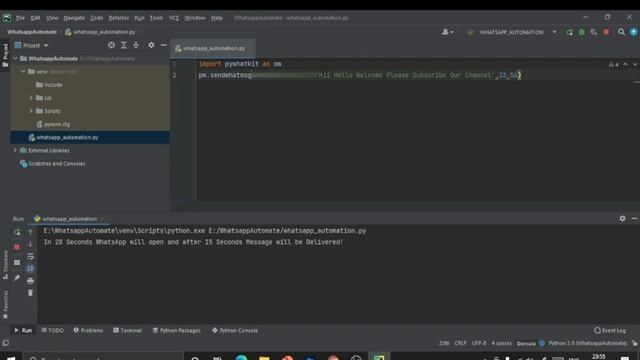This screenshot has width=640, height=360.
Task: Open Run panel settings gear
Action: (x=622, y=219)
